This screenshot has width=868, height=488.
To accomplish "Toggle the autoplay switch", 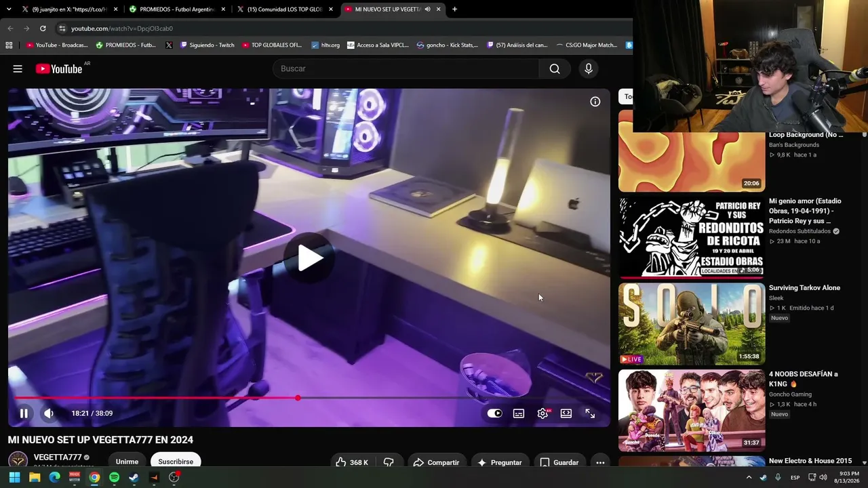I will (495, 413).
